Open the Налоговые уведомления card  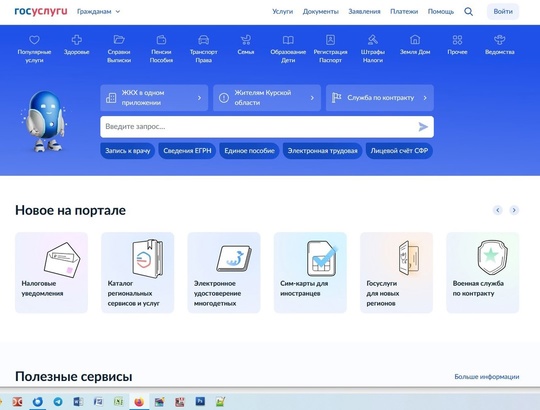(51, 272)
